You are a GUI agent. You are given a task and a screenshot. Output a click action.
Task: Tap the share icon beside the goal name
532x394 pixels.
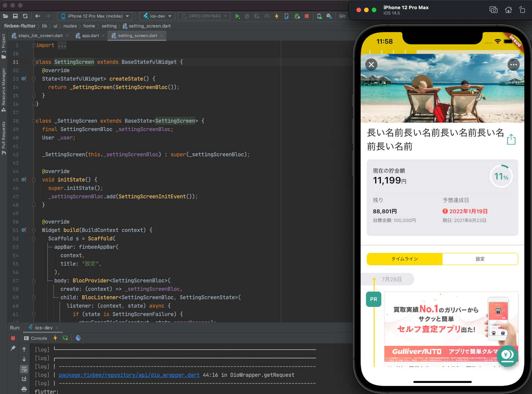point(511,140)
